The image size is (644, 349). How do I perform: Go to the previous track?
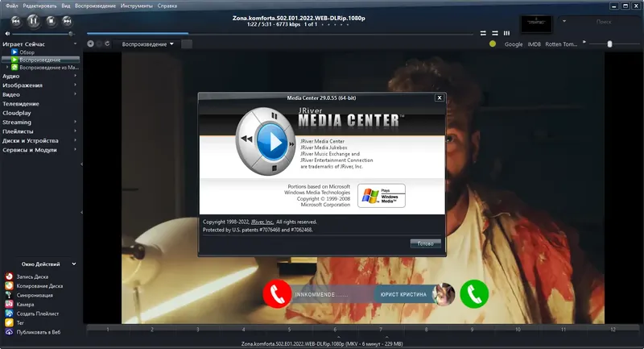(x=15, y=21)
